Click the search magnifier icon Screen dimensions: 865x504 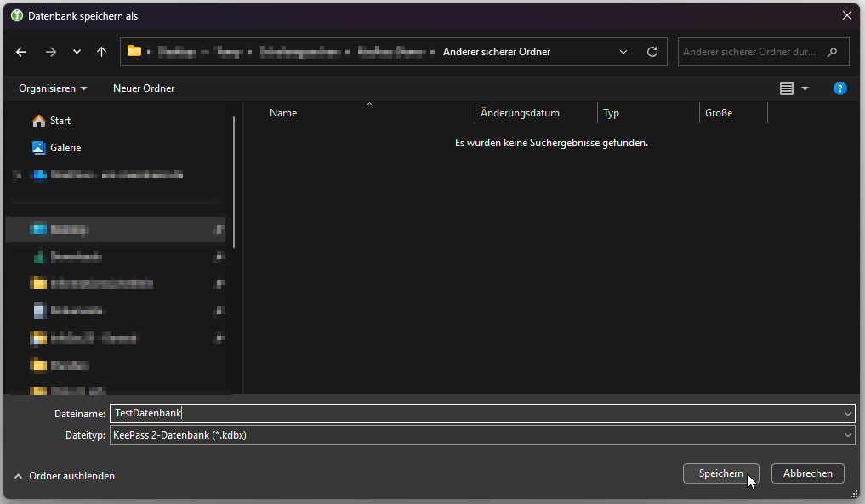[x=833, y=52]
